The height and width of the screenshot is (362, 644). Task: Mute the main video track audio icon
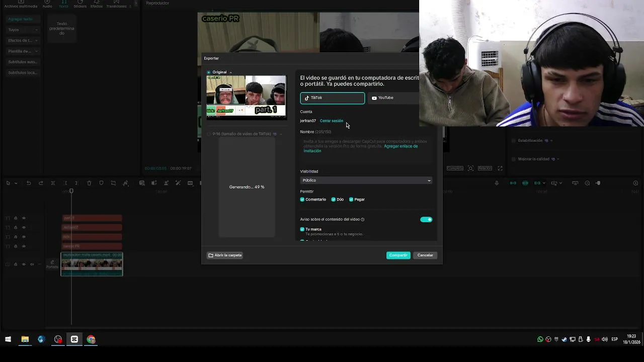click(x=32, y=264)
